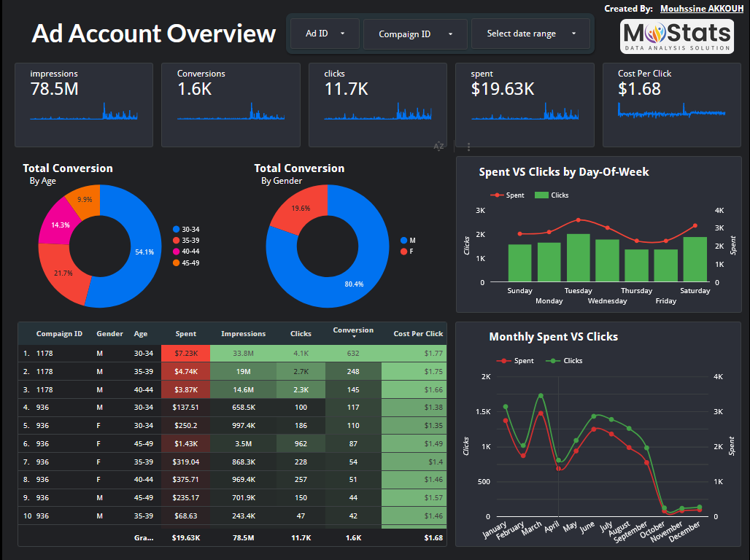Click the red Spent legend marker in monthly chart
Screen dimensions: 750x560
coord(504,361)
